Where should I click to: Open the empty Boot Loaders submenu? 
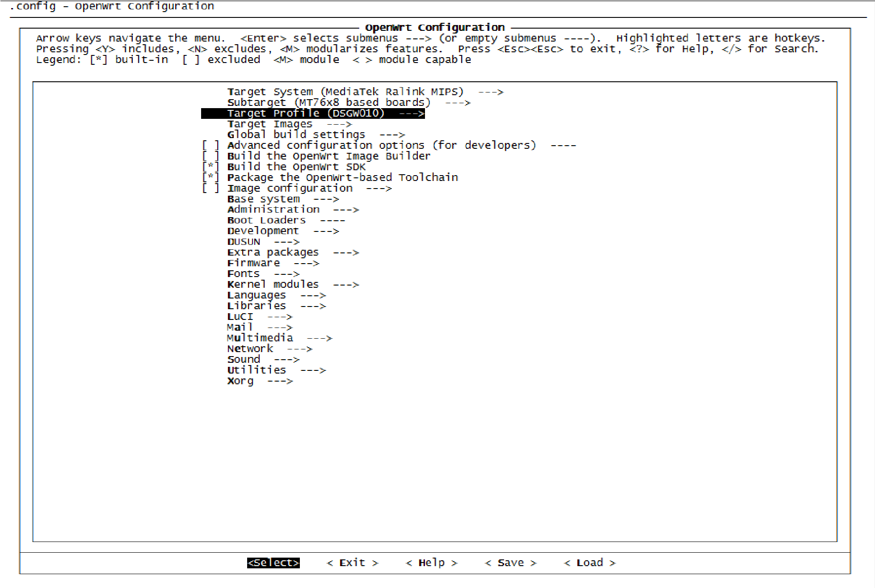tap(286, 221)
